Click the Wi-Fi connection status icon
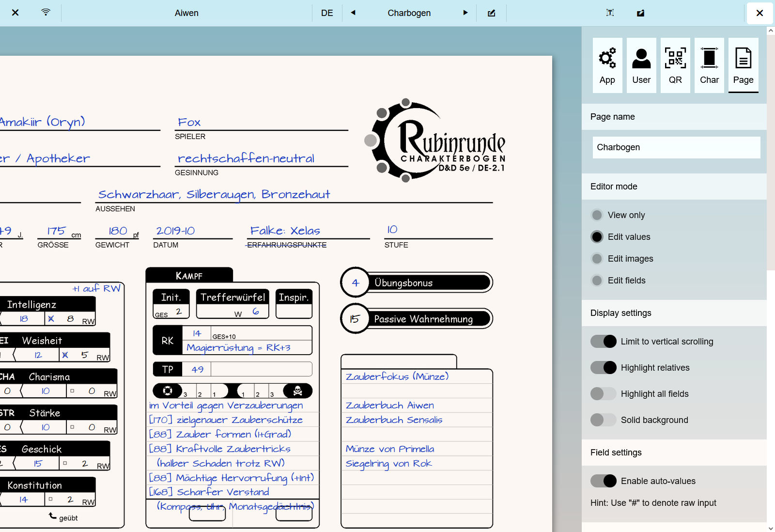 click(x=46, y=13)
